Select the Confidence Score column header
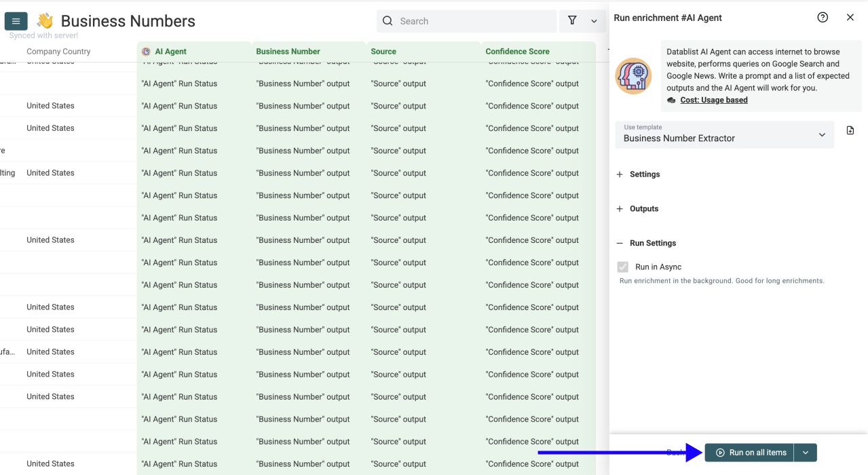The width and height of the screenshot is (868, 475). click(517, 52)
